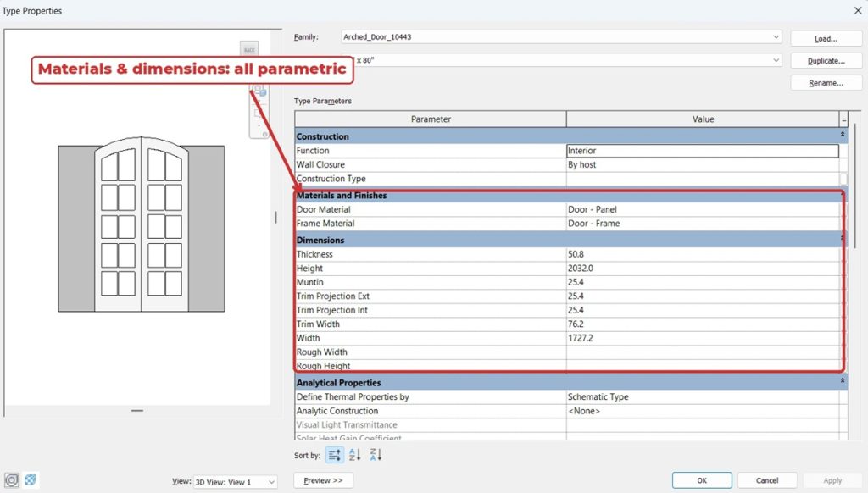This screenshot has width=868, height=493.
Task: Click the Define Thermal Properties value Schematic Type
Action: (x=703, y=396)
